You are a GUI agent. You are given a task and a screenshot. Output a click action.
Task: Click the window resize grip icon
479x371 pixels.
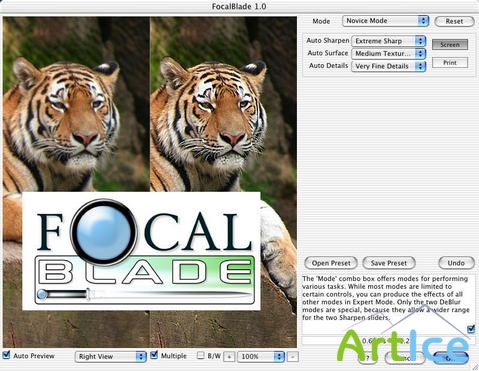tap(475, 367)
